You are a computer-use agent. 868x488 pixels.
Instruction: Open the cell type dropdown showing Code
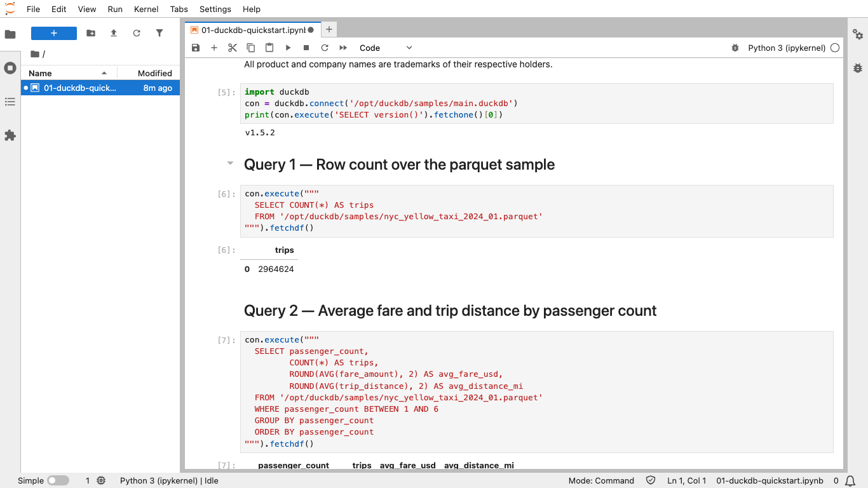point(386,48)
